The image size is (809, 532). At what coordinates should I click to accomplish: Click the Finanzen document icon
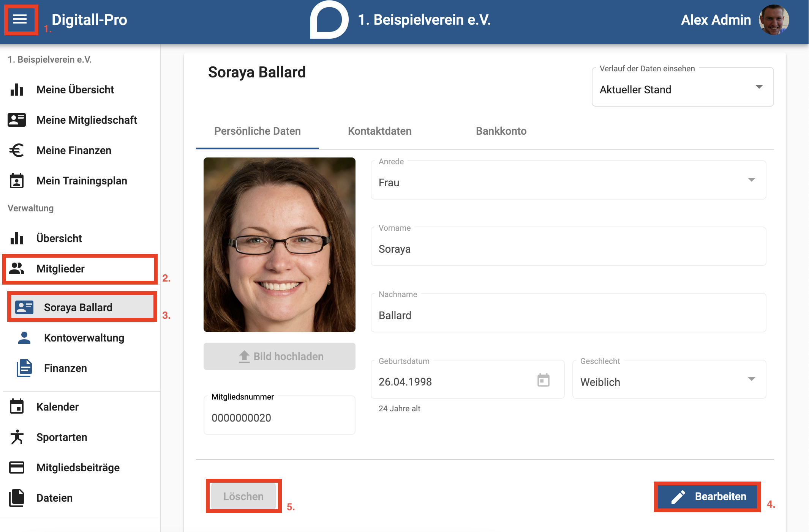click(x=24, y=368)
